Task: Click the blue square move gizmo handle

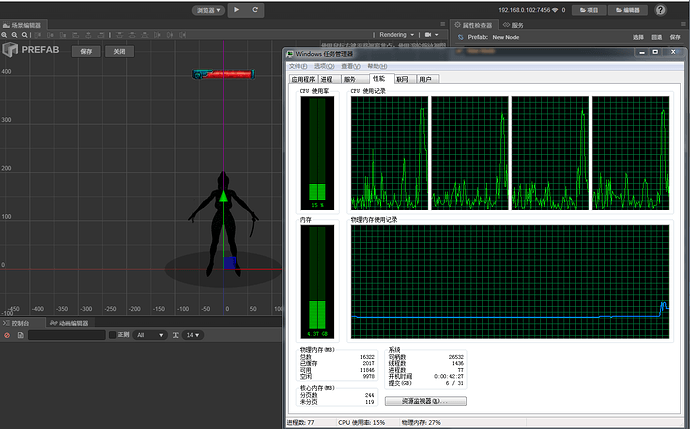Action: coord(230,264)
